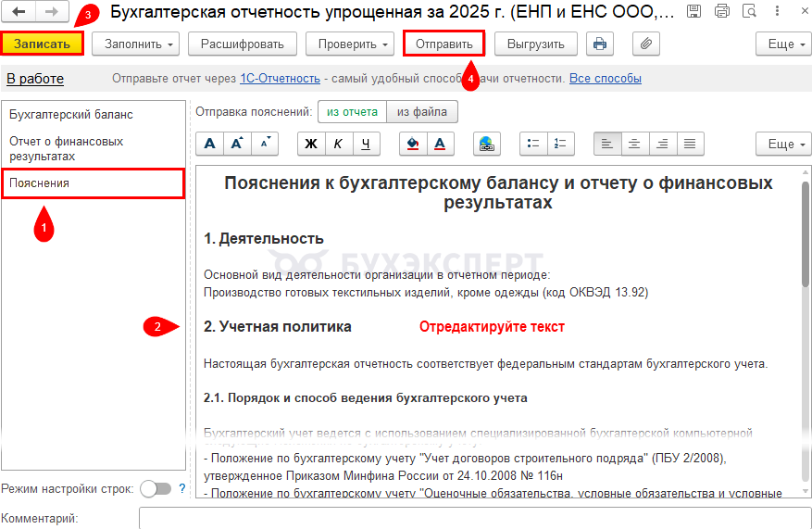Insert hyperlink with globe icon
This screenshot has height=529, width=812.
point(487,144)
